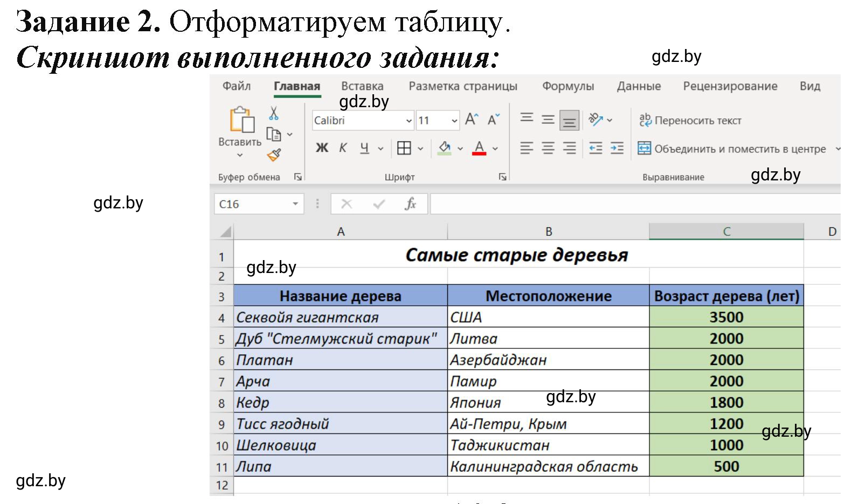Toggle bold formatting (Ж)
This screenshot has height=504, width=852.
tap(322, 148)
